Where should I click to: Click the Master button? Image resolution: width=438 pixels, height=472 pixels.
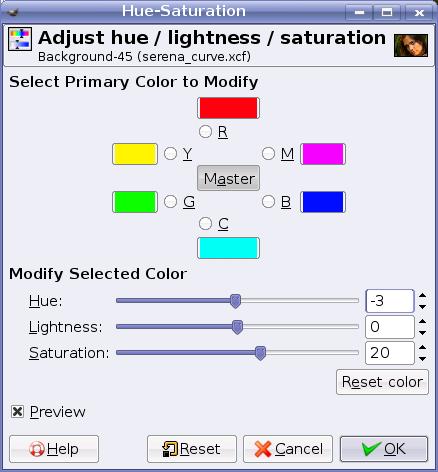[228, 178]
